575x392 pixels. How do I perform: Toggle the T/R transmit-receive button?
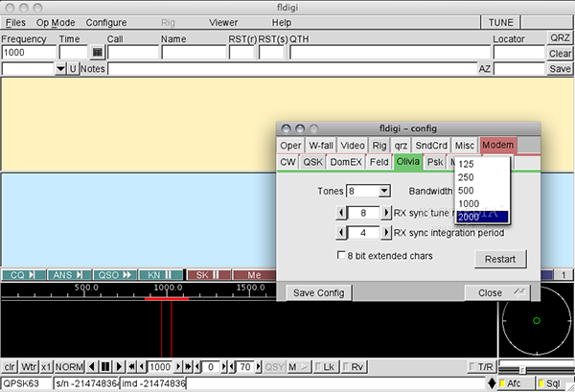pos(481,366)
